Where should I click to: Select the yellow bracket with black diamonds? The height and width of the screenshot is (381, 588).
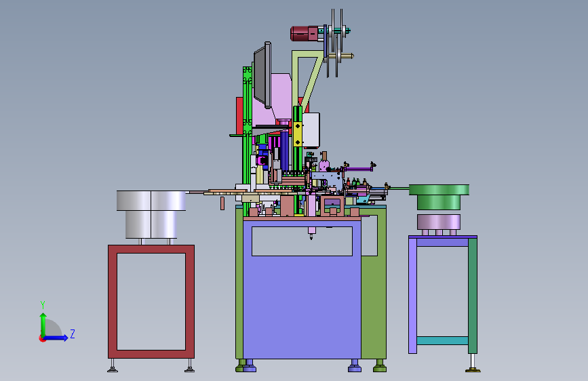(x=298, y=134)
